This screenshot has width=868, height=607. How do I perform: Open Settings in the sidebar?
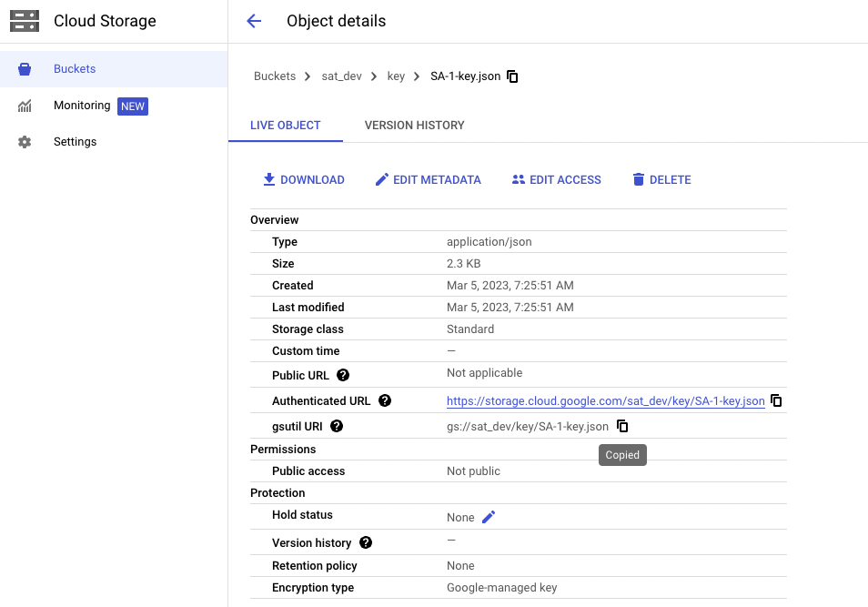[x=114, y=142]
